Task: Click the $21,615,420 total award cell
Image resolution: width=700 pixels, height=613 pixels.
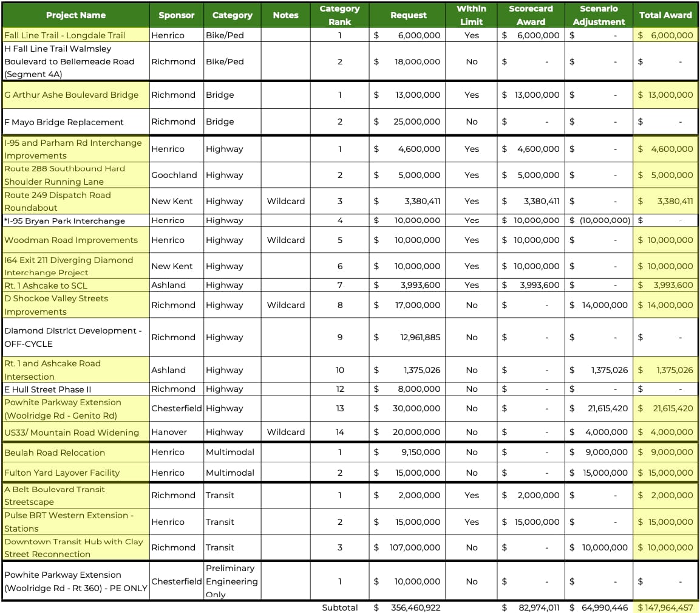Action: click(665, 409)
